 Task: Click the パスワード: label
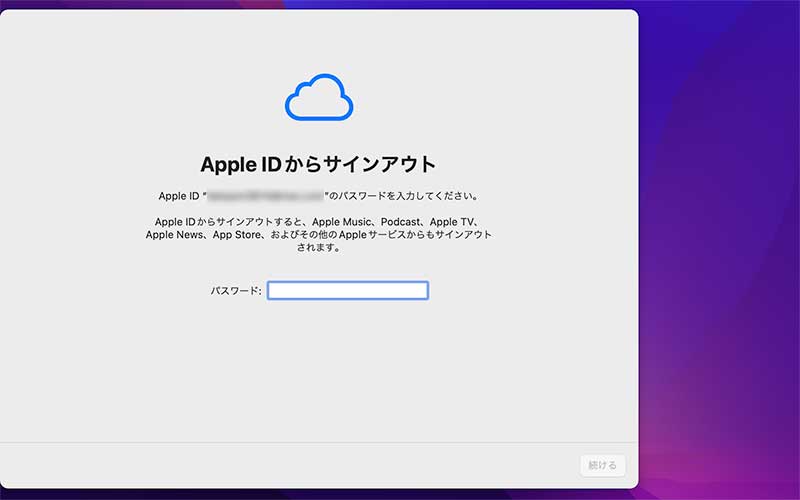pos(236,291)
